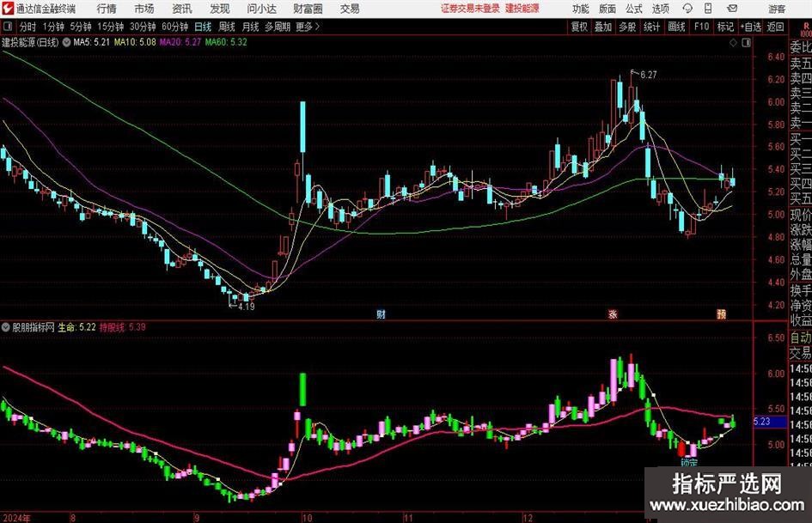Click the 叠加 overlay button
The height and width of the screenshot is (523, 812).
(x=603, y=27)
